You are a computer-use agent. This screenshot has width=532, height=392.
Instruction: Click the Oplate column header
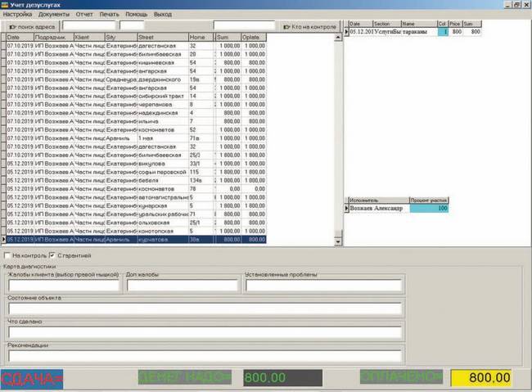click(x=254, y=38)
